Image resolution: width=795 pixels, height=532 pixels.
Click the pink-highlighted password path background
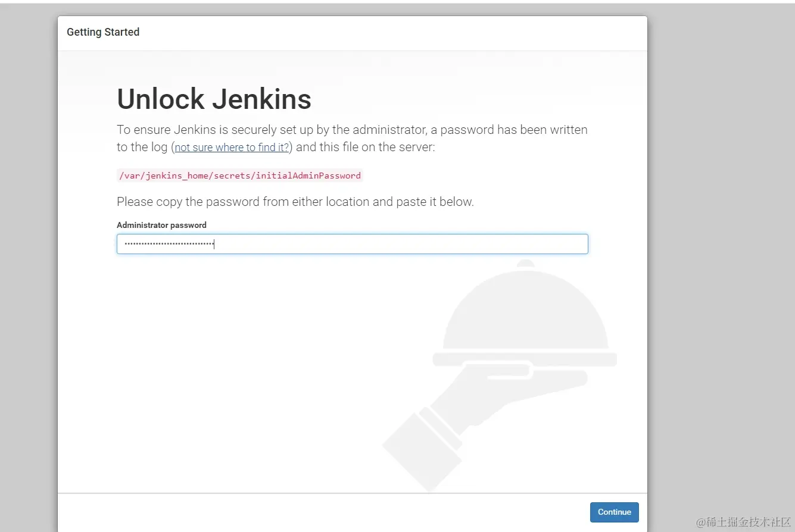pos(239,175)
